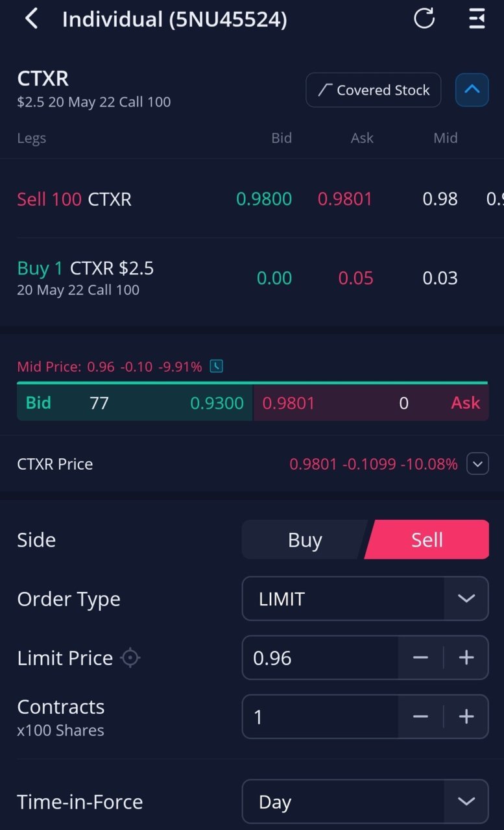Increase Contracts with the plus button

[x=466, y=717]
